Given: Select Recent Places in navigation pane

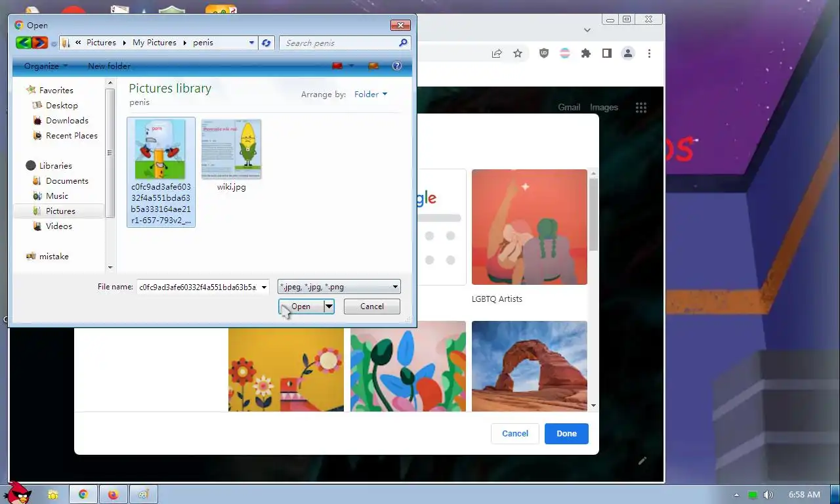Looking at the screenshot, I should 72,135.
